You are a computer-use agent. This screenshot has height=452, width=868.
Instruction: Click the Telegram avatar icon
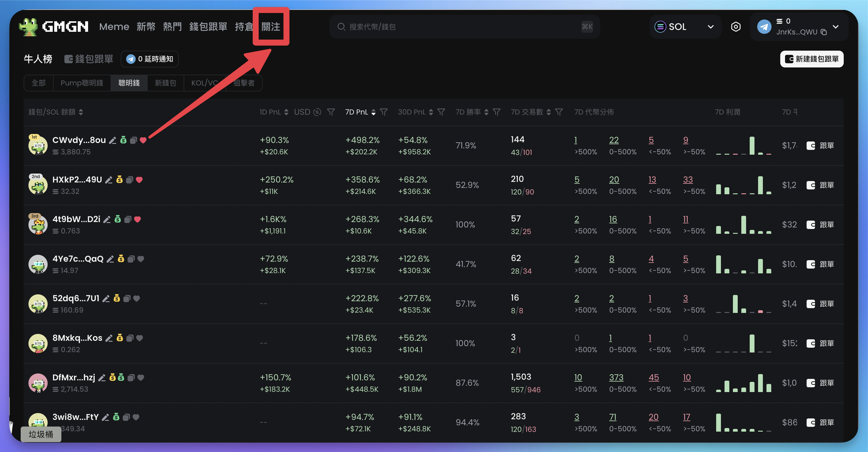pos(764,27)
